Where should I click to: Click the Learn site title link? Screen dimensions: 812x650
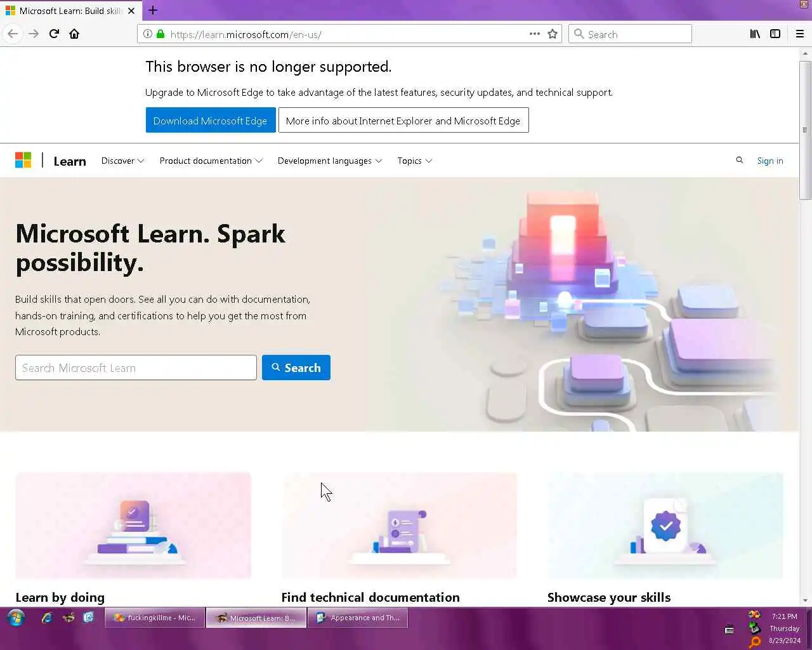pos(70,161)
